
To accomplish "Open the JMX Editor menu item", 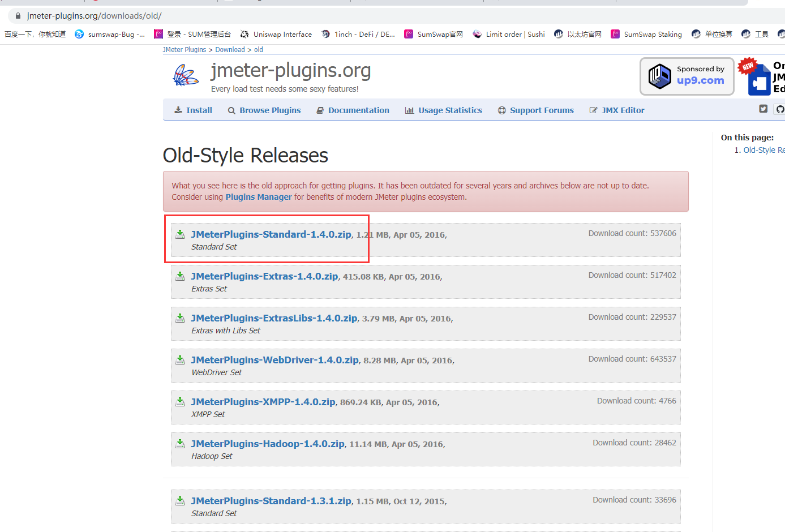I will click(x=617, y=110).
